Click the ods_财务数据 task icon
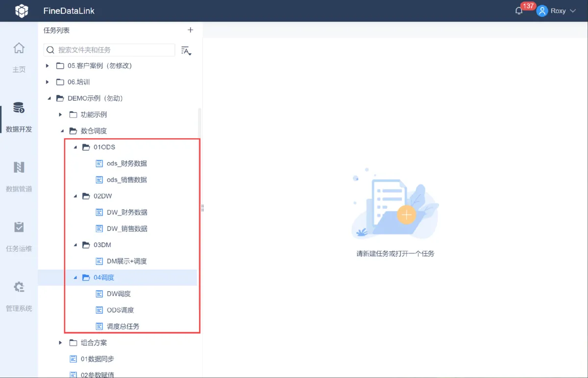Viewport: 588px width, 378px height. 99,164
